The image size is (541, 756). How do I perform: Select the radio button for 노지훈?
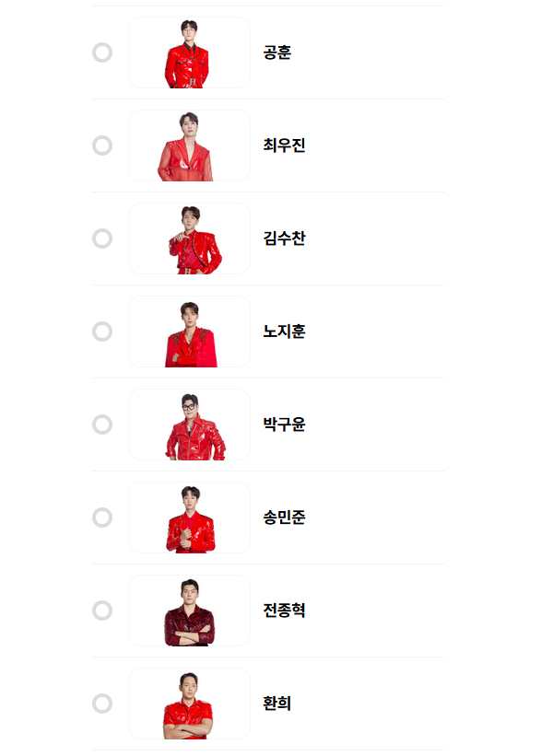(101, 331)
